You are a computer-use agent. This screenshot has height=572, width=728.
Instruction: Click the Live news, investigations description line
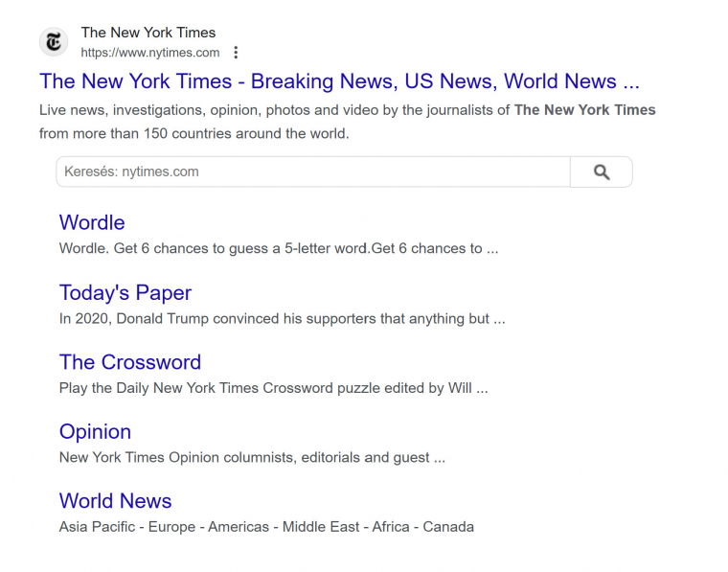pyautogui.click(x=348, y=110)
